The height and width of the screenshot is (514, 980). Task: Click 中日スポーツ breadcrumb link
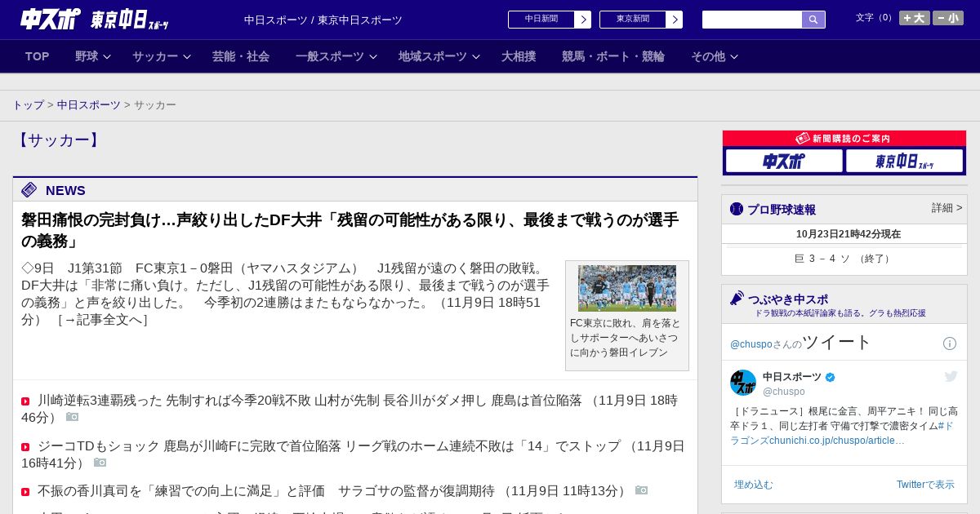coord(89,105)
